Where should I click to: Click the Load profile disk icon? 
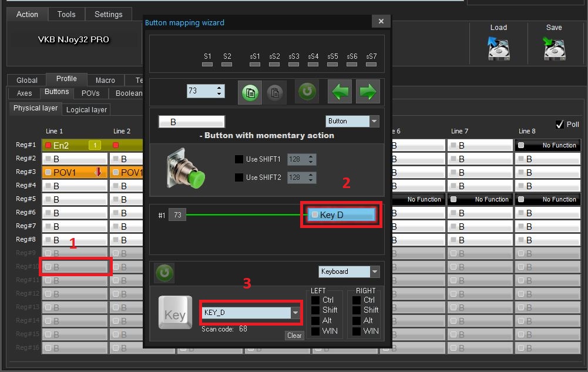tap(498, 48)
